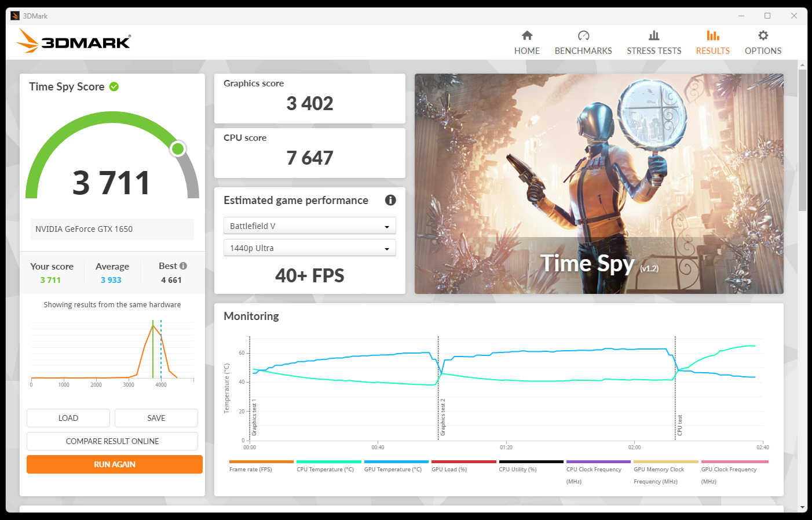Click the green validation checkmark icon

114,86
